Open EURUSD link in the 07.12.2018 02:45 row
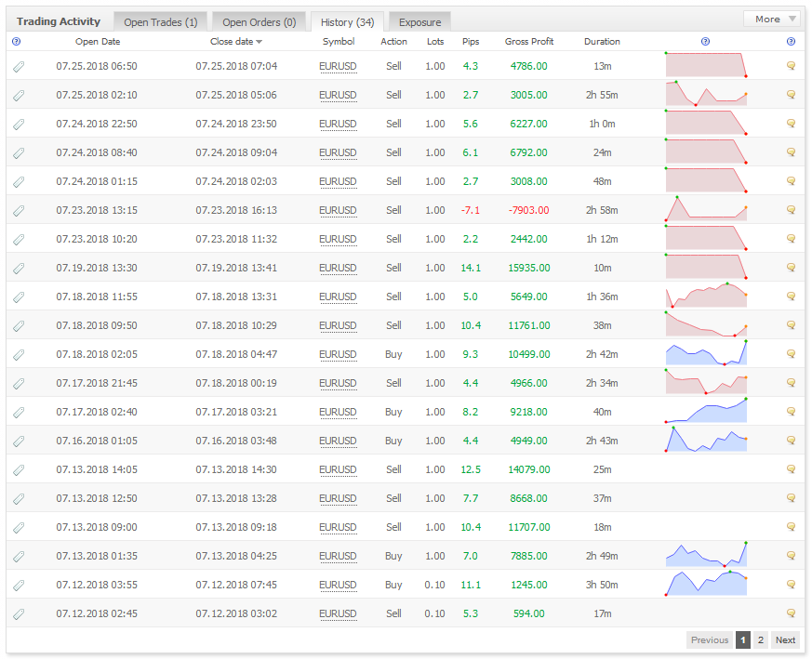This screenshot has height=659, width=812. coord(338,613)
